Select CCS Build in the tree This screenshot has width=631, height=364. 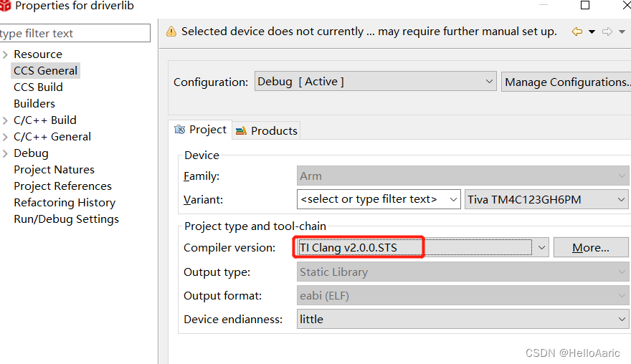tap(38, 87)
